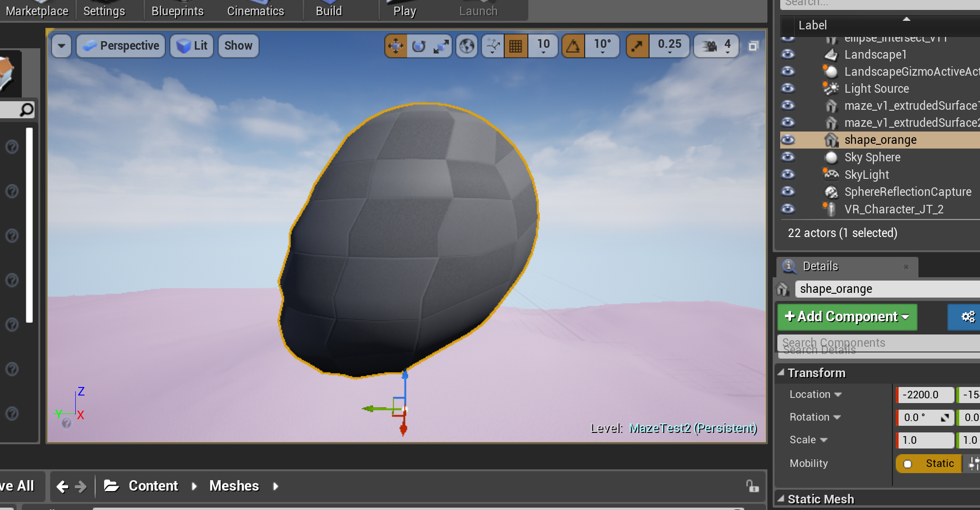Toggle visibility of LandscapeGizmoActiveActor

click(x=788, y=71)
